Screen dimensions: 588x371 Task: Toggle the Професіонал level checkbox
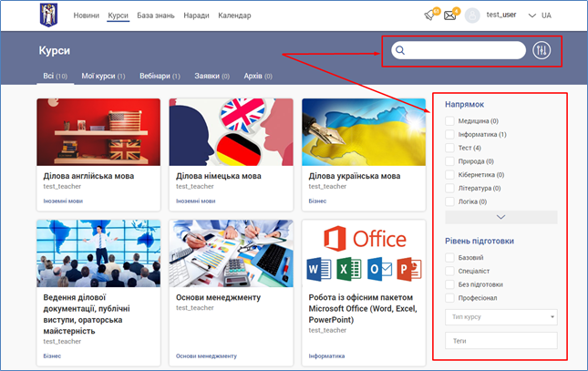(x=449, y=298)
